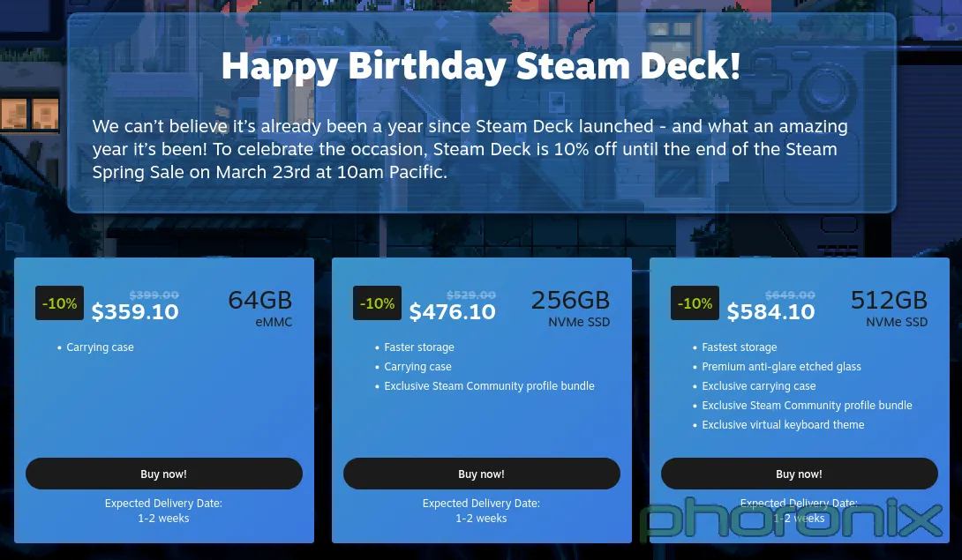The width and height of the screenshot is (962, 560).
Task: Click Buy now for the 256GB model
Action: [x=482, y=474]
